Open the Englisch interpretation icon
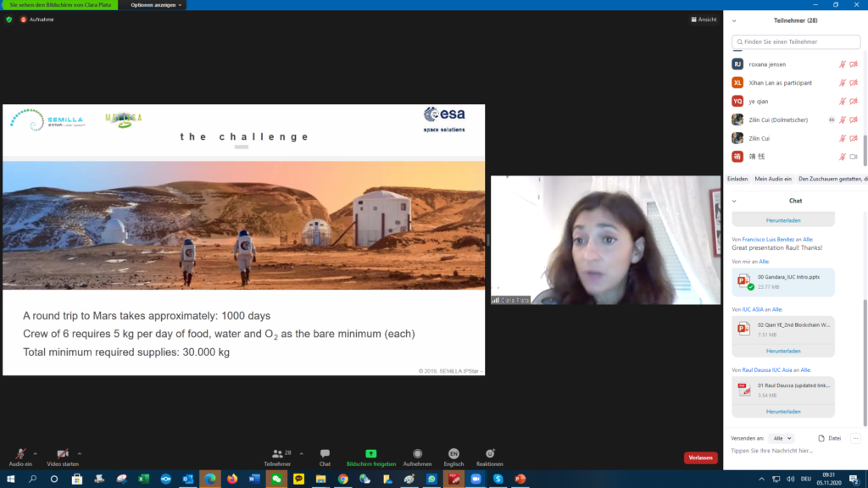The height and width of the screenshot is (488, 868). coord(453,454)
